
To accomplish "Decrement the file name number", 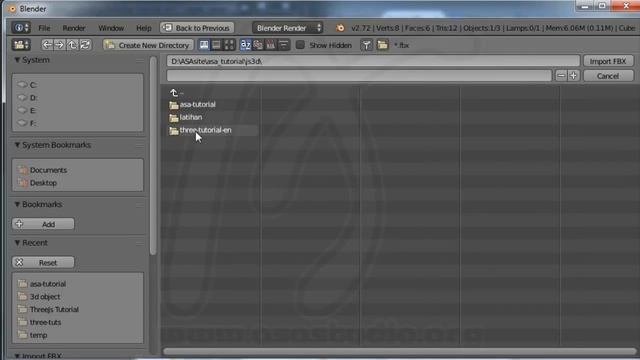I will (x=561, y=76).
